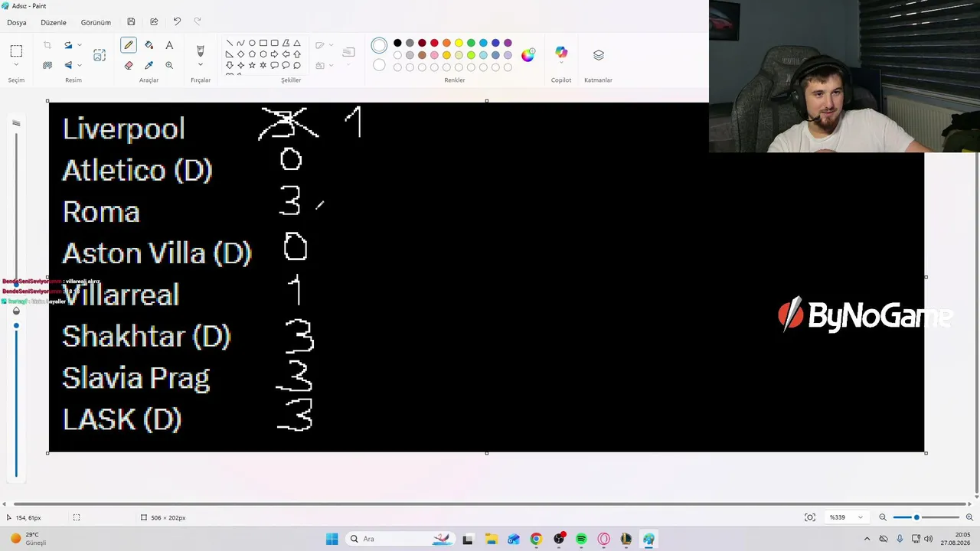Image resolution: width=980 pixels, height=551 pixels.
Task: Select the curve shape
Action: [x=240, y=44]
